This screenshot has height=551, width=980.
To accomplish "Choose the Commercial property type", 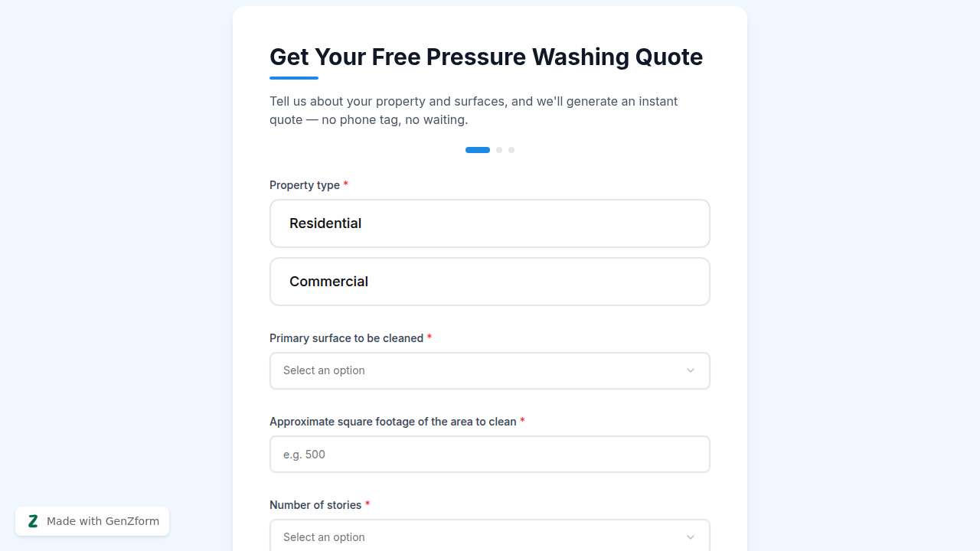I will [489, 281].
